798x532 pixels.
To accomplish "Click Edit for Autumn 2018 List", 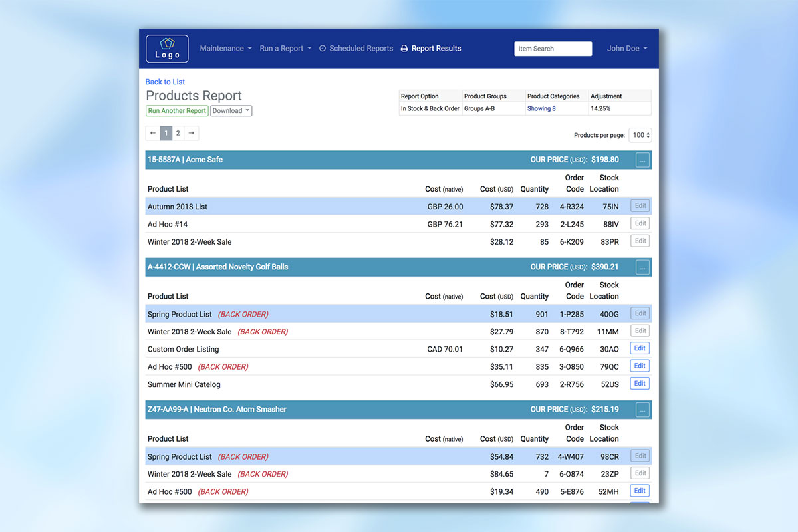I will point(640,206).
